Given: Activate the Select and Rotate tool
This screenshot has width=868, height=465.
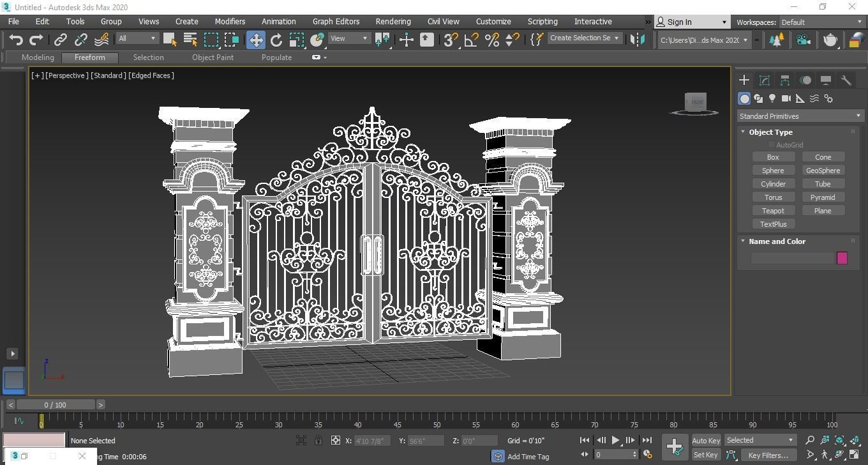Looking at the screenshot, I should 276,39.
